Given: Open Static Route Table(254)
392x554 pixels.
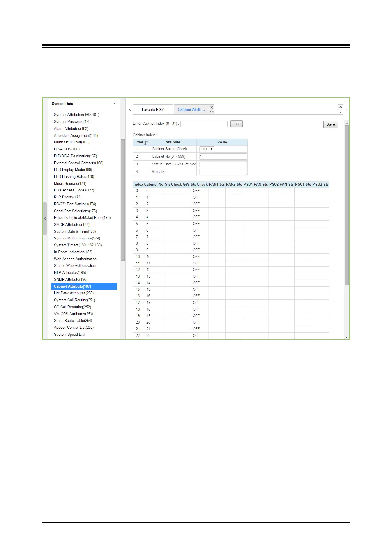Looking at the screenshot, I should [x=73, y=321].
